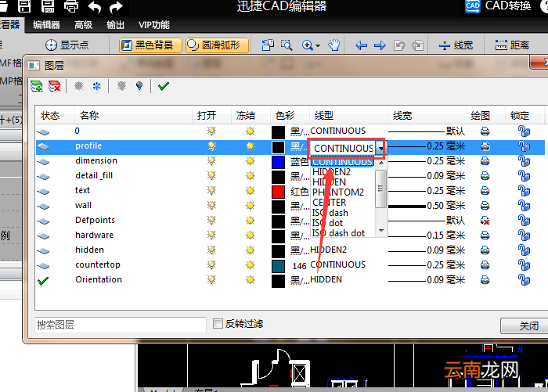Open the CAD转换 converter
The image size is (548, 392).
click(499, 6)
